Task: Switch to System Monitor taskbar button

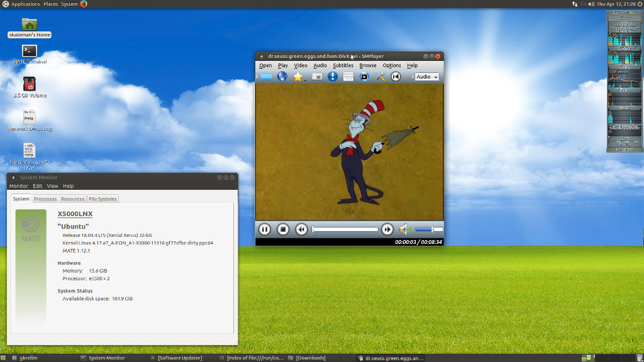Action: click(x=112, y=358)
